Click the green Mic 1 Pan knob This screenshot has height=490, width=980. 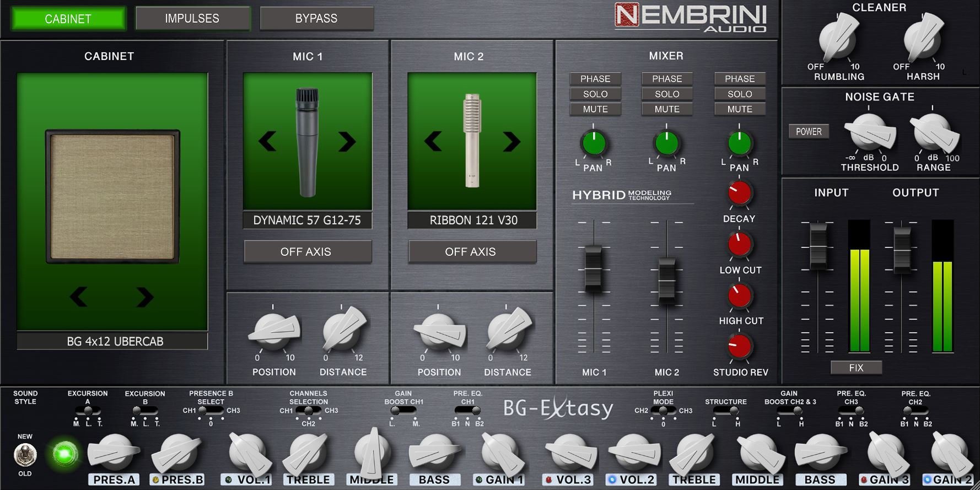point(594,144)
